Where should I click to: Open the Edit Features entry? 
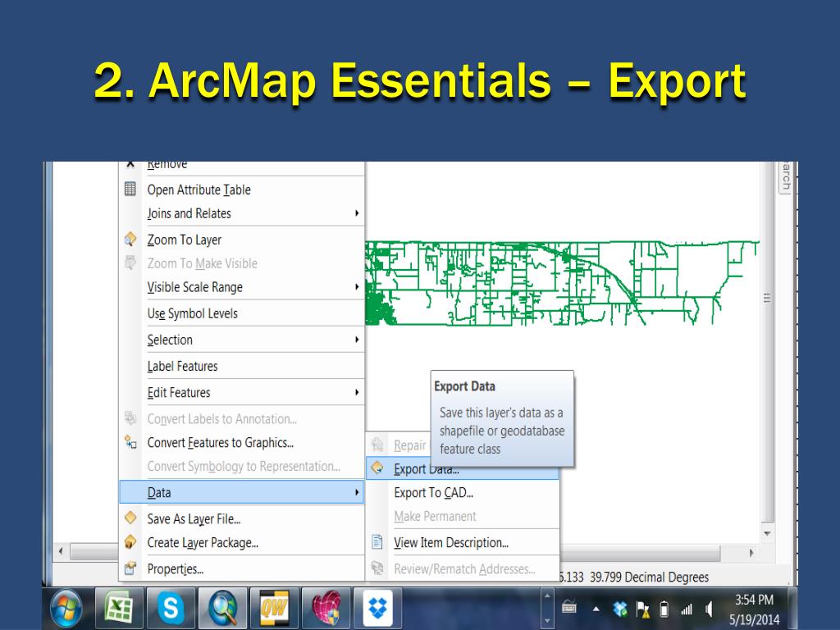coord(242,392)
